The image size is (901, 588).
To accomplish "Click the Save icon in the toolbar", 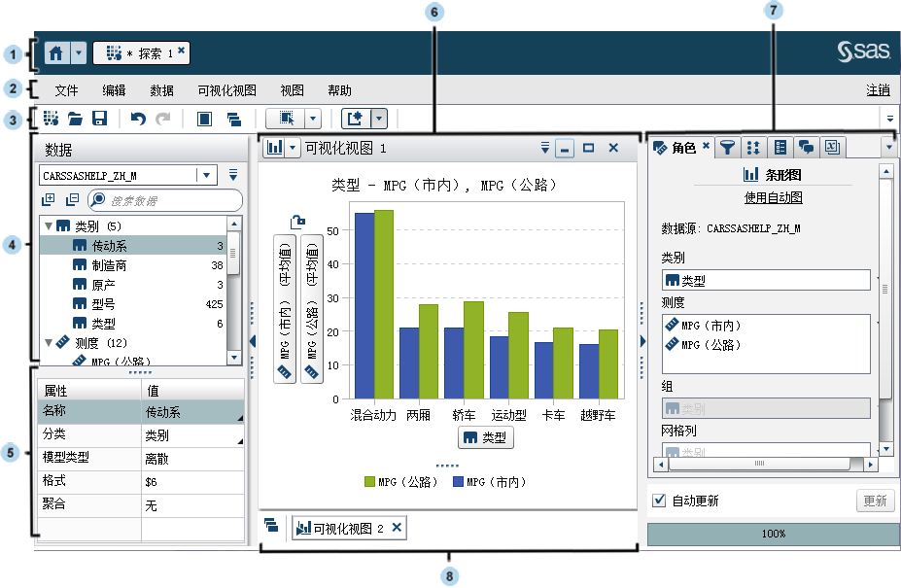I will pos(99,119).
